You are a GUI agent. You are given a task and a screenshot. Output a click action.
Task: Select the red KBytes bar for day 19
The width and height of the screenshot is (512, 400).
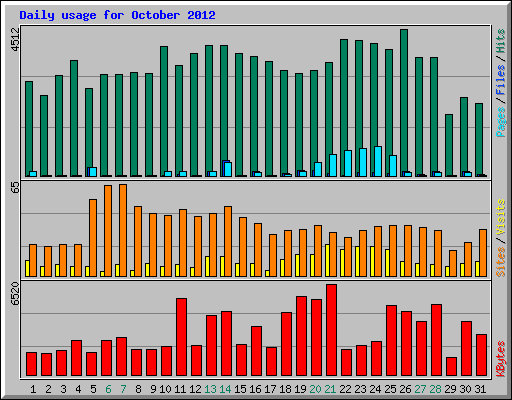[x=302, y=336]
